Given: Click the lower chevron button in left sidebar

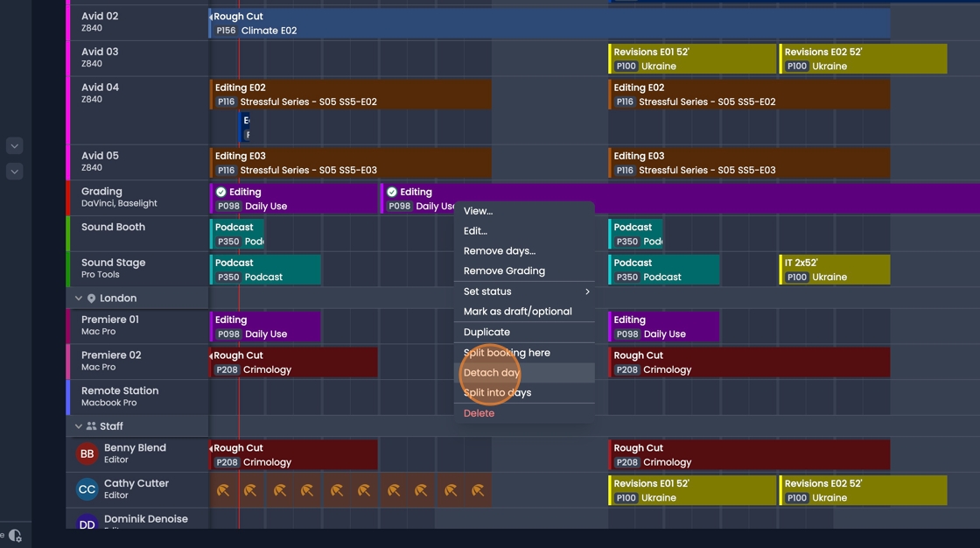Looking at the screenshot, I should point(14,172).
